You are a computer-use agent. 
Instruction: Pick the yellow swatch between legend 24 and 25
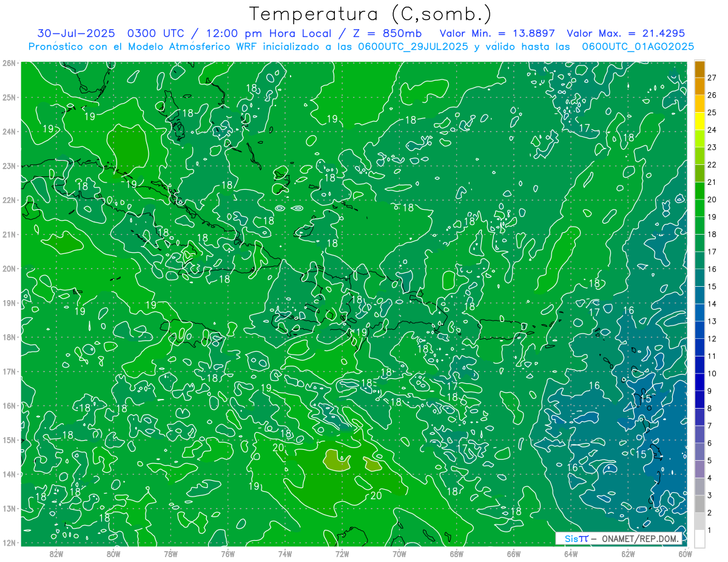tap(700, 121)
